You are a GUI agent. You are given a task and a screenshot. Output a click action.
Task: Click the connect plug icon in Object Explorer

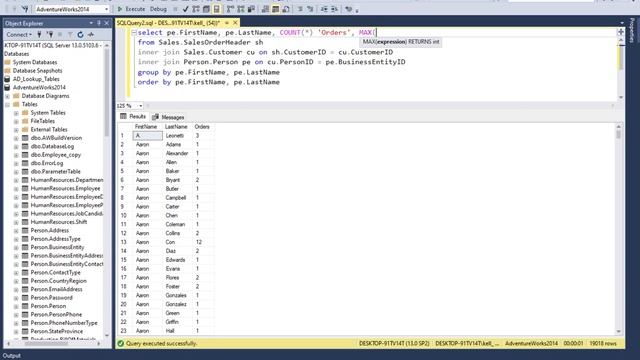[39, 35]
